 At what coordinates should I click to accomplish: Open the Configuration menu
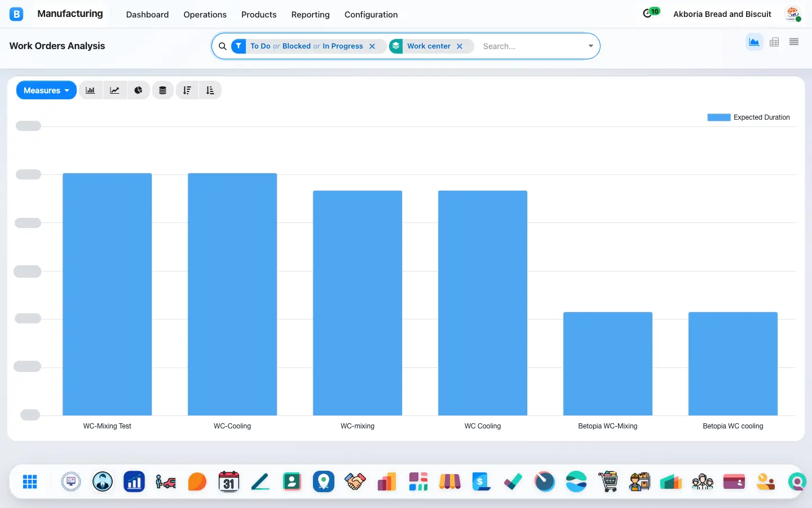(371, 15)
